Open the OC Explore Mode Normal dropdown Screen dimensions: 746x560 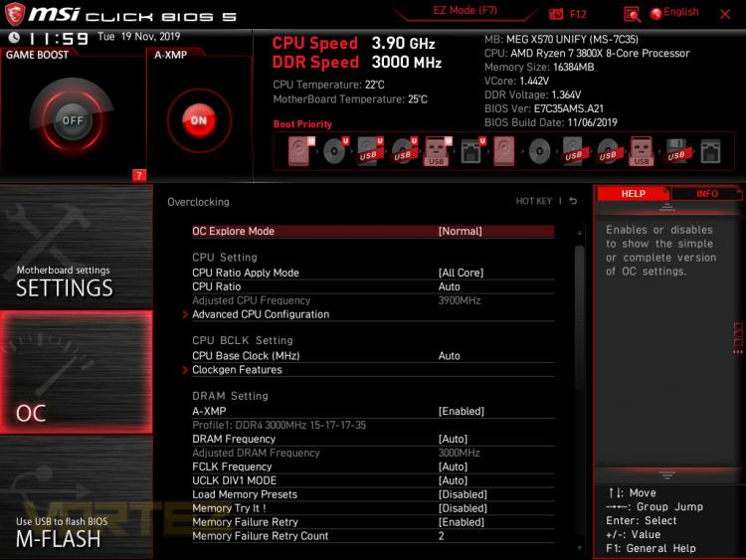[x=460, y=231]
